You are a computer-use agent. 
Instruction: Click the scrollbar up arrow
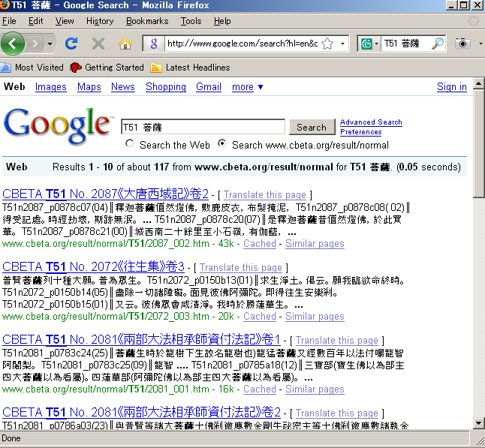pyautogui.click(x=478, y=83)
